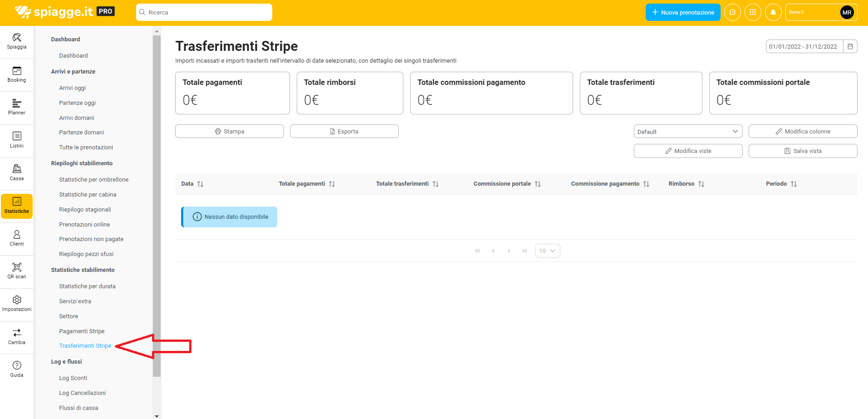Open Dashboard menu item
The image size is (868, 419).
click(74, 55)
